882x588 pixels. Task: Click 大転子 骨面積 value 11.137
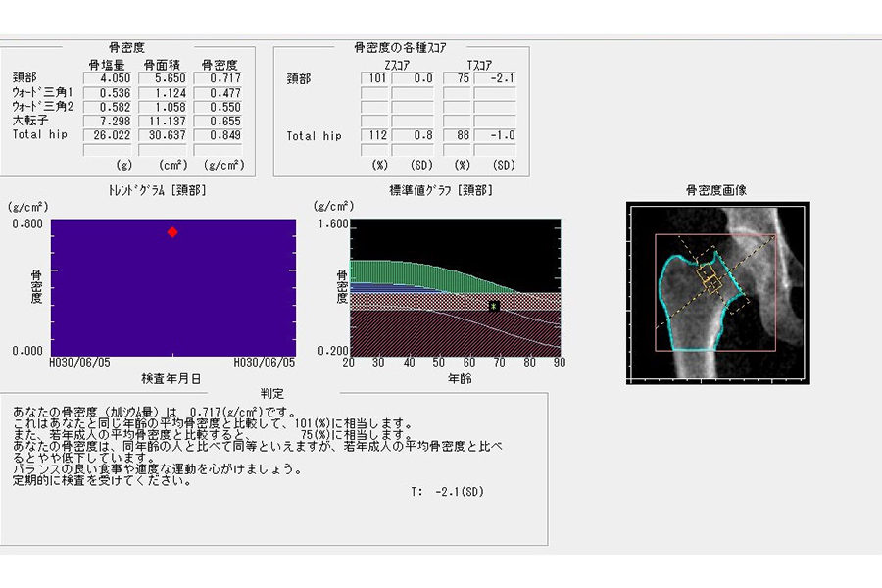(163, 121)
